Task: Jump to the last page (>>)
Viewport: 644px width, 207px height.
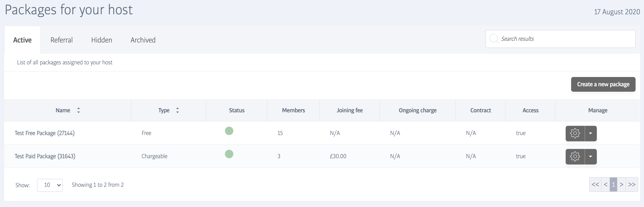Action: point(632,184)
